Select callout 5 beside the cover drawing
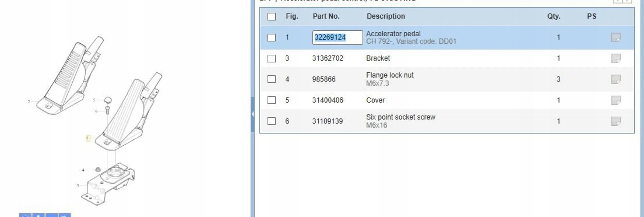This screenshot has width=644, height=217. tap(94, 100)
